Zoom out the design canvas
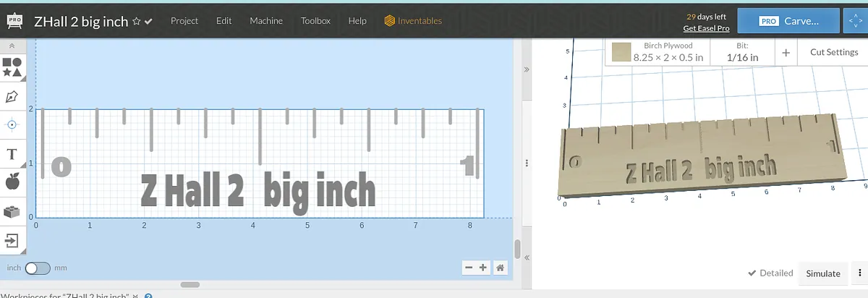The width and height of the screenshot is (868, 298). (x=469, y=268)
